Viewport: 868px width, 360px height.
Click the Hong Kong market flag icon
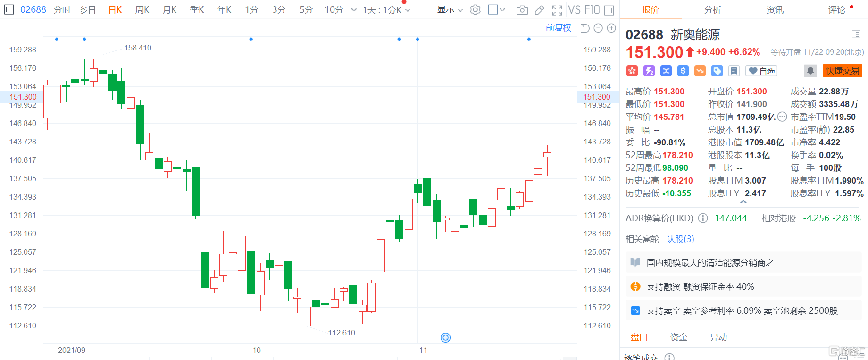632,71
